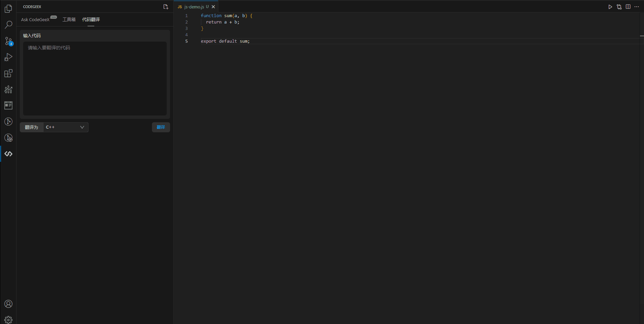Switch to the 工具箱 tab
The height and width of the screenshot is (324, 644).
point(69,20)
